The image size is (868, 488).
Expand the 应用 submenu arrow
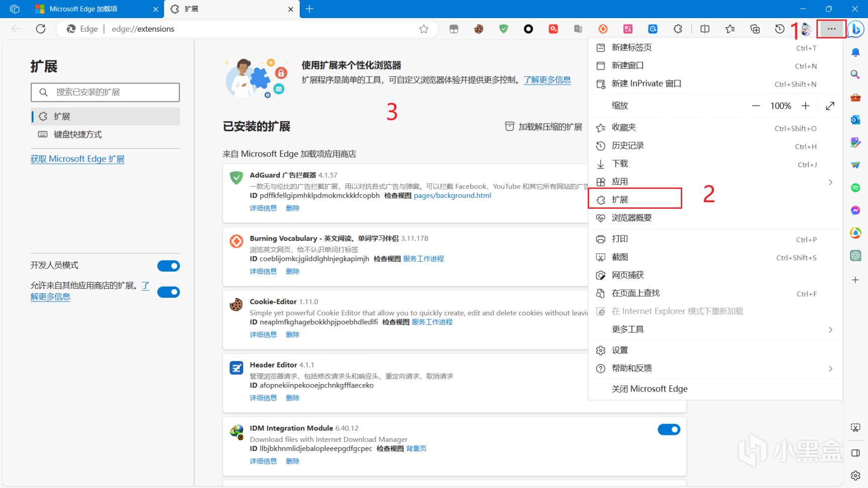coord(830,182)
